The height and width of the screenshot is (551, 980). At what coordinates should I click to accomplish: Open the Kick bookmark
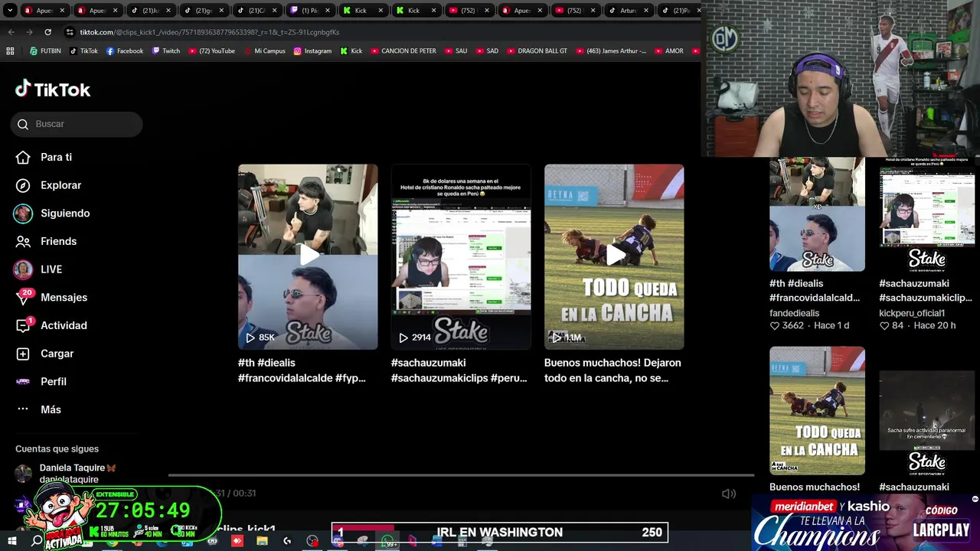pos(351,51)
